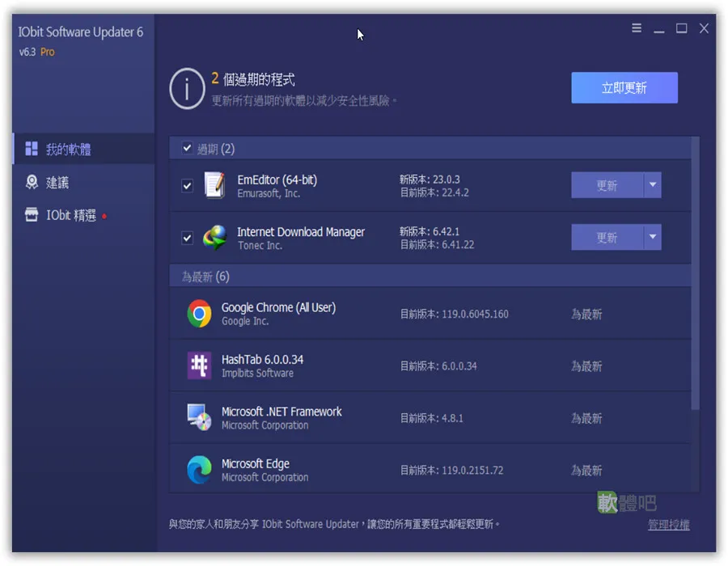Click the Internet Download Manager icon
Screen dimensions: 728x566
[x=215, y=237]
